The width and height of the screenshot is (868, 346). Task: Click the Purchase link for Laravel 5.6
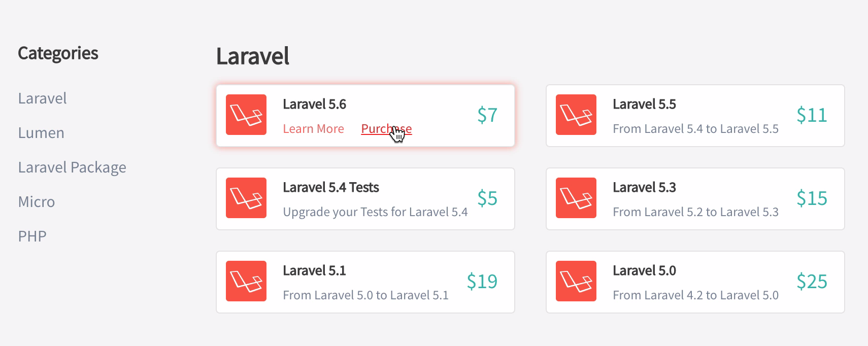pyautogui.click(x=387, y=129)
